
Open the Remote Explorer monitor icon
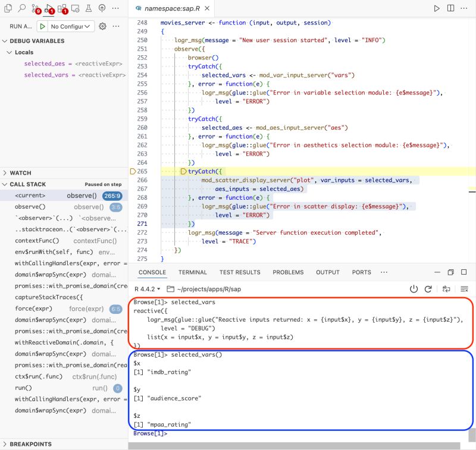coord(75,8)
